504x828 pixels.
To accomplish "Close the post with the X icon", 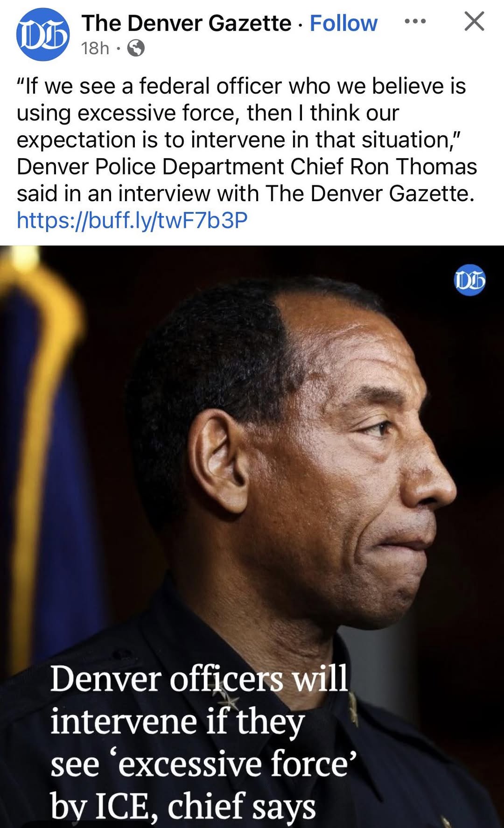I will tap(474, 21).
